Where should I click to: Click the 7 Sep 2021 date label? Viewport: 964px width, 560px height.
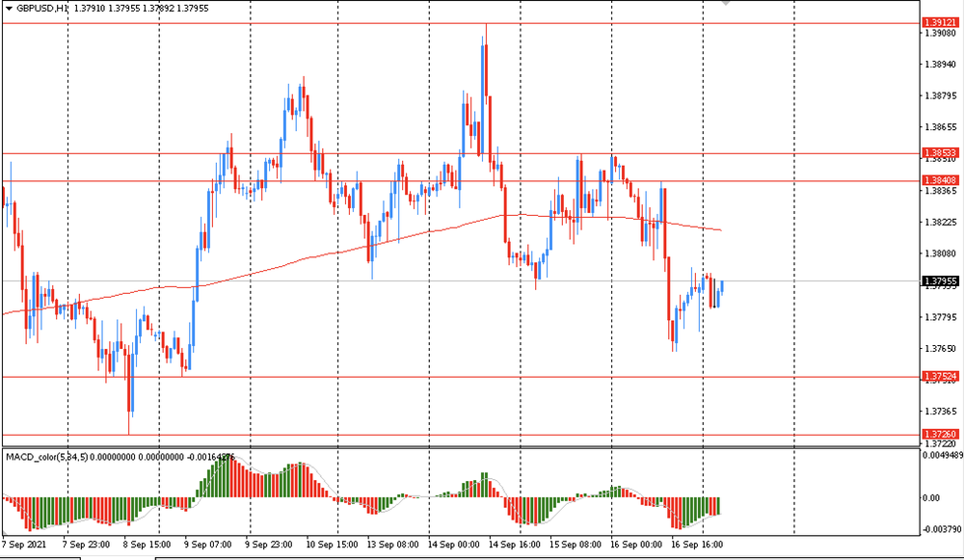coord(24,545)
